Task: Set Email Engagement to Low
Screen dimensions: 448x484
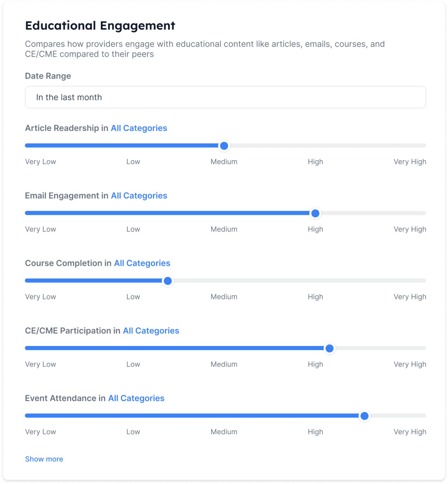Action: click(x=133, y=213)
